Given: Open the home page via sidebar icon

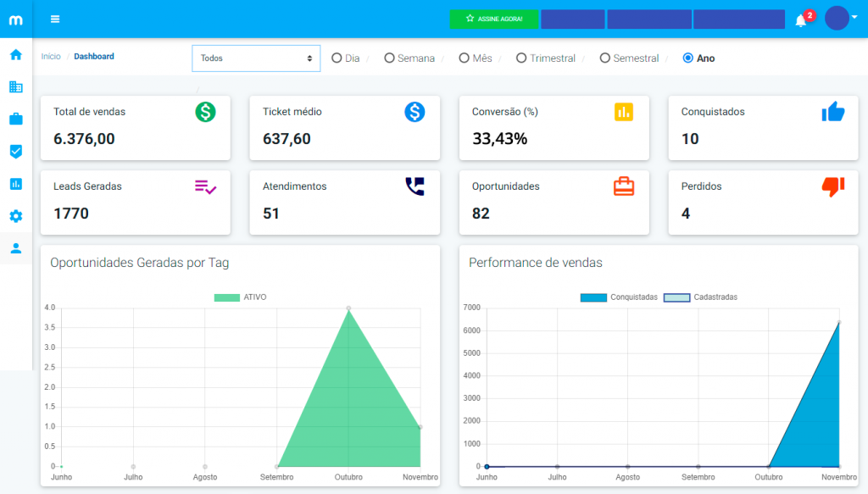Looking at the screenshot, I should 14,54.
